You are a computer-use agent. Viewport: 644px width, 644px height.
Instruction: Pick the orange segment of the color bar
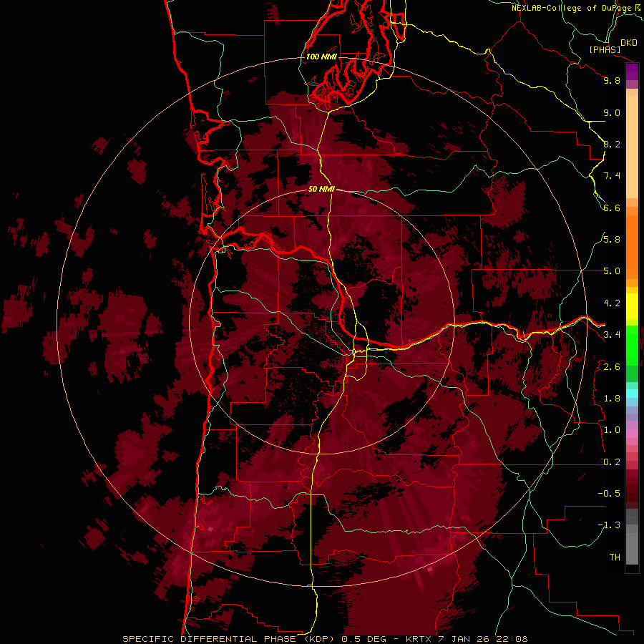pos(632,246)
